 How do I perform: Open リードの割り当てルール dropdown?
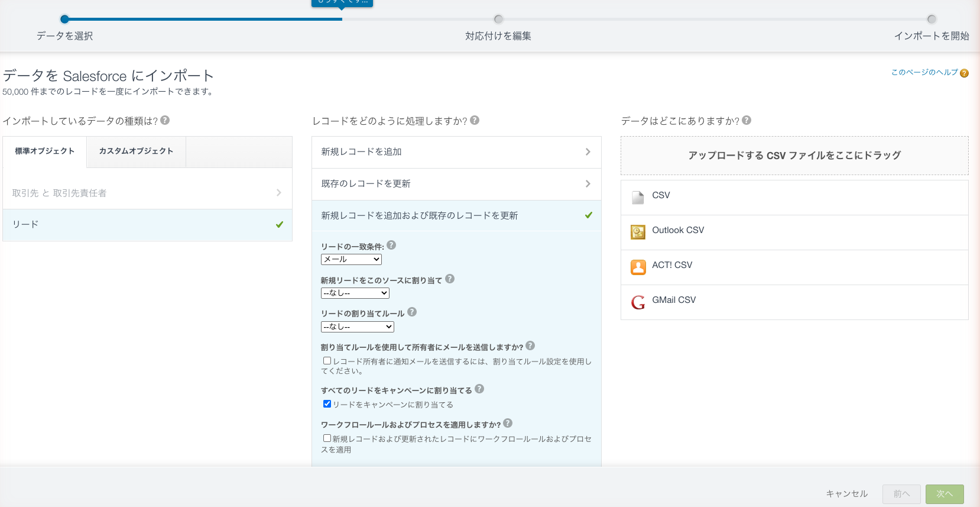[357, 327]
